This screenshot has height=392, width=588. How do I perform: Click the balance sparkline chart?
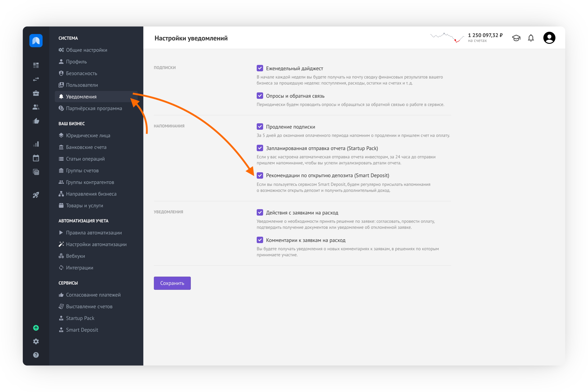tap(447, 38)
